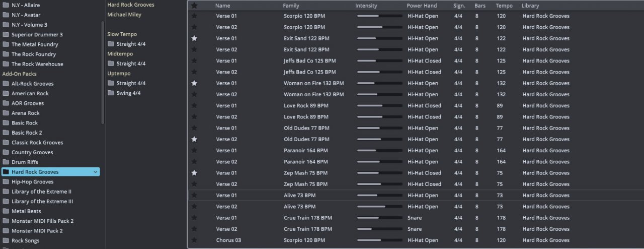Viewport: 644px width, 249px height.
Task: Click the Power Hand column header
Action: point(422,6)
